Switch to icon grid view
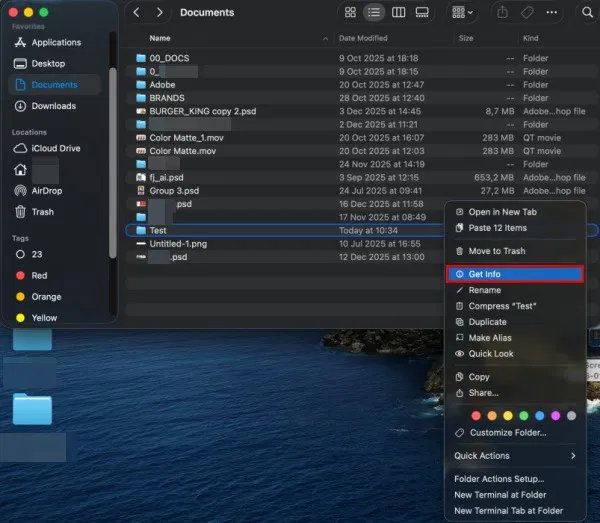This screenshot has width=600, height=523. coord(350,13)
